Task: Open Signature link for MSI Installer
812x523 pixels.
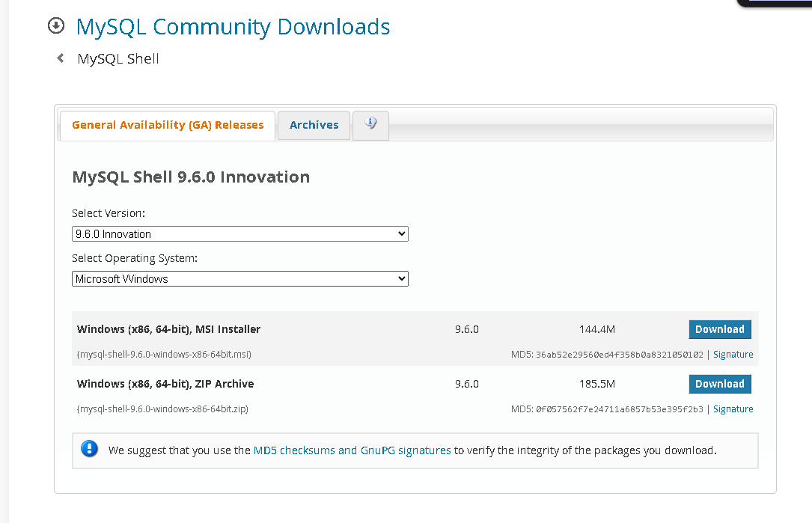Action: point(733,355)
